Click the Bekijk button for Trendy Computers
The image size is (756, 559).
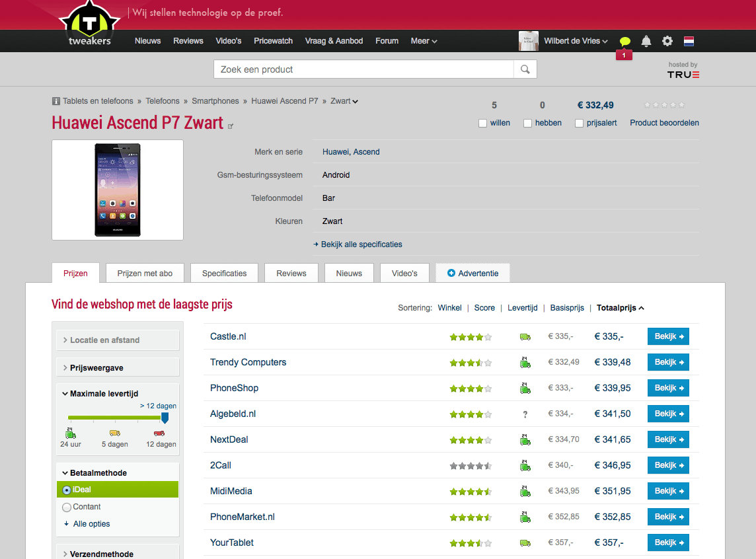[667, 362]
